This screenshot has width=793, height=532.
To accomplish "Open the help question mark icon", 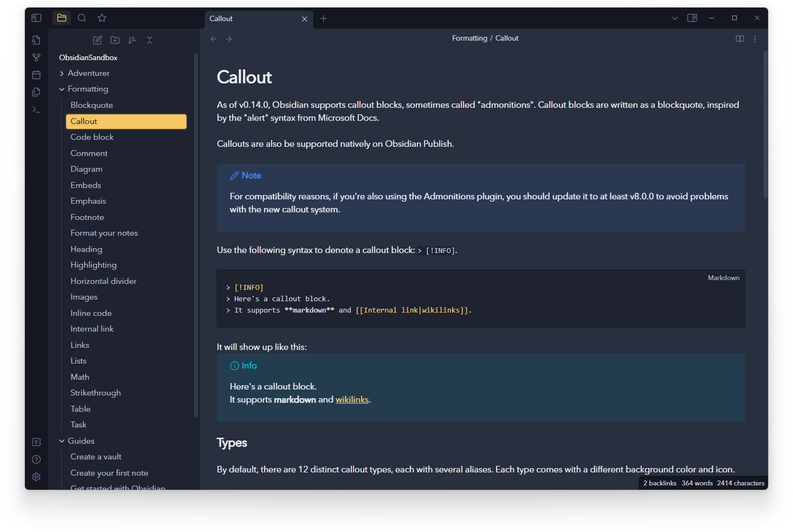I will [36, 459].
